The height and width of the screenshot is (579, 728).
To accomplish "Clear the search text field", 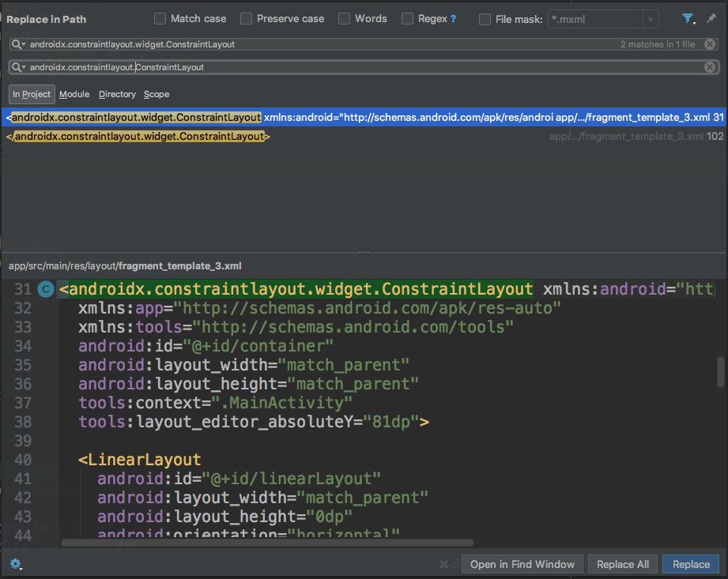I will (x=710, y=44).
